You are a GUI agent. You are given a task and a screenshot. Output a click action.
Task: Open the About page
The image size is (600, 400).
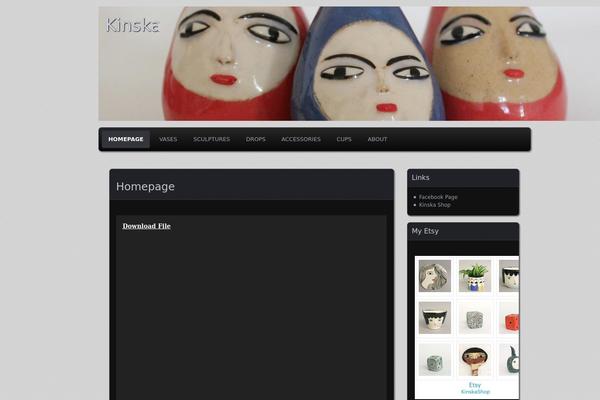tap(377, 139)
